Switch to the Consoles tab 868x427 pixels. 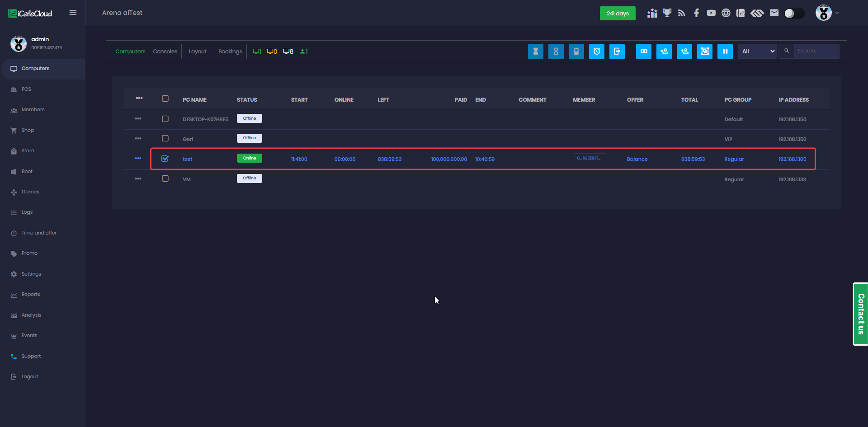(165, 52)
